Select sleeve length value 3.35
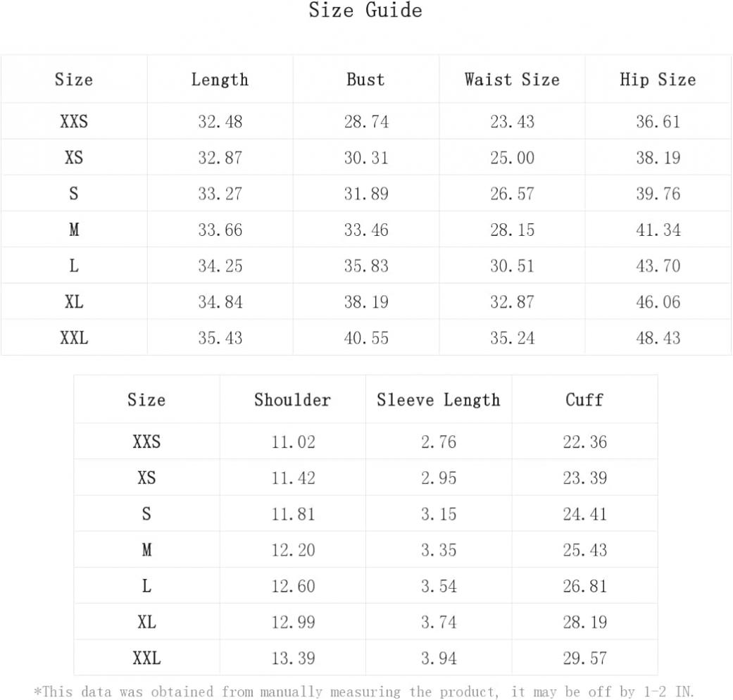This screenshot has width=733, height=700. coord(439,550)
